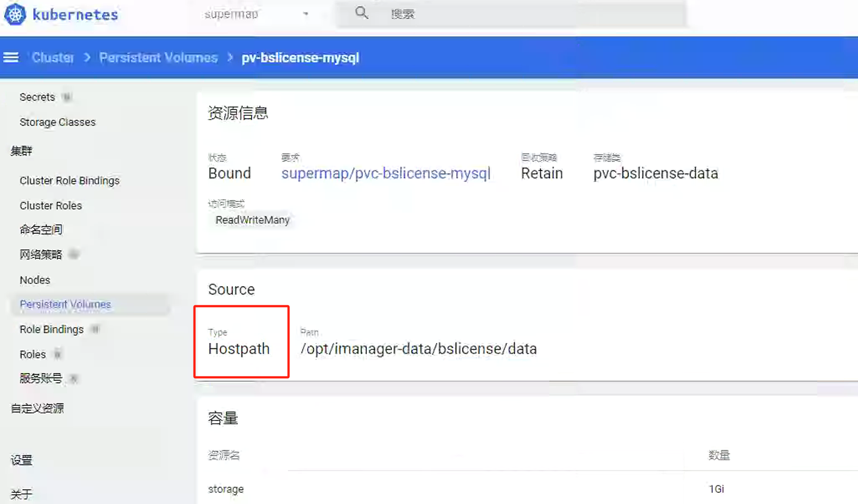Click the 资源信息 section heading
This screenshot has height=504, width=858.
click(238, 113)
